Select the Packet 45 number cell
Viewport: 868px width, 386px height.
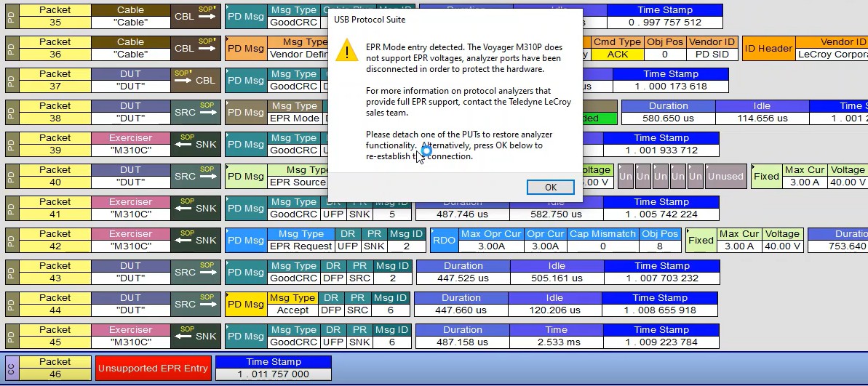tap(55, 342)
